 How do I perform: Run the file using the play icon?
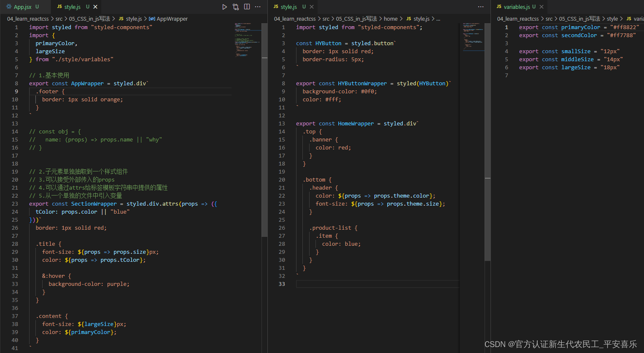pyautogui.click(x=225, y=7)
